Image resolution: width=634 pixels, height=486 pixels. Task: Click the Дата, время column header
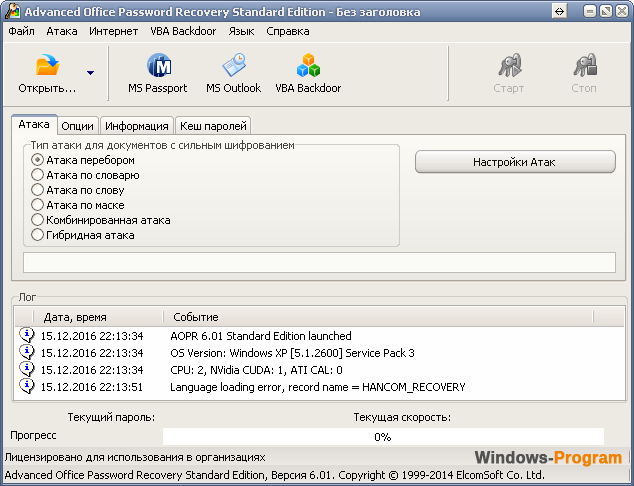click(x=98, y=317)
